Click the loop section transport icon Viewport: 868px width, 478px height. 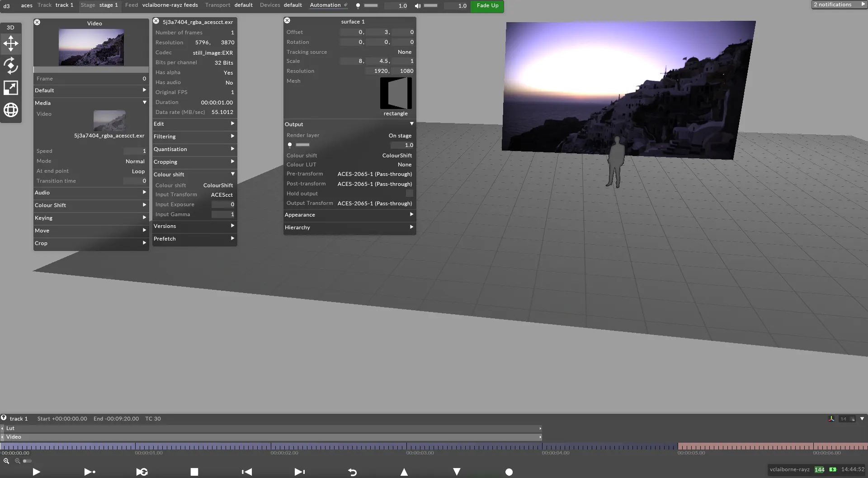tap(142, 472)
